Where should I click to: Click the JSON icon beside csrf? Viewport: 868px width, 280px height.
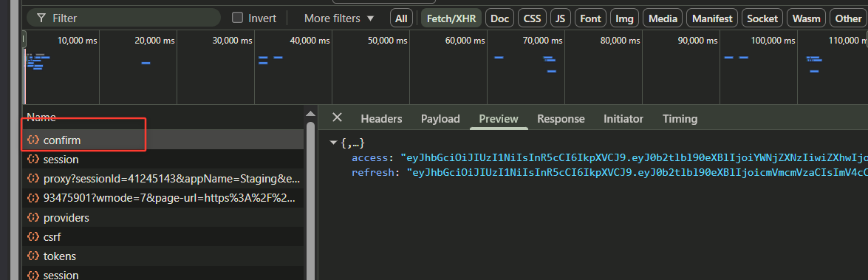[33, 237]
